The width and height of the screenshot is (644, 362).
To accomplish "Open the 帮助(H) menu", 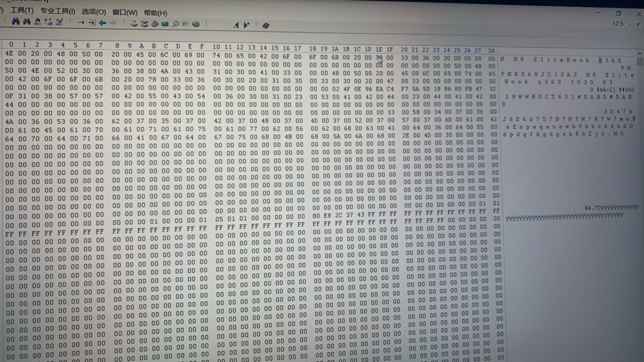I will point(155,13).
